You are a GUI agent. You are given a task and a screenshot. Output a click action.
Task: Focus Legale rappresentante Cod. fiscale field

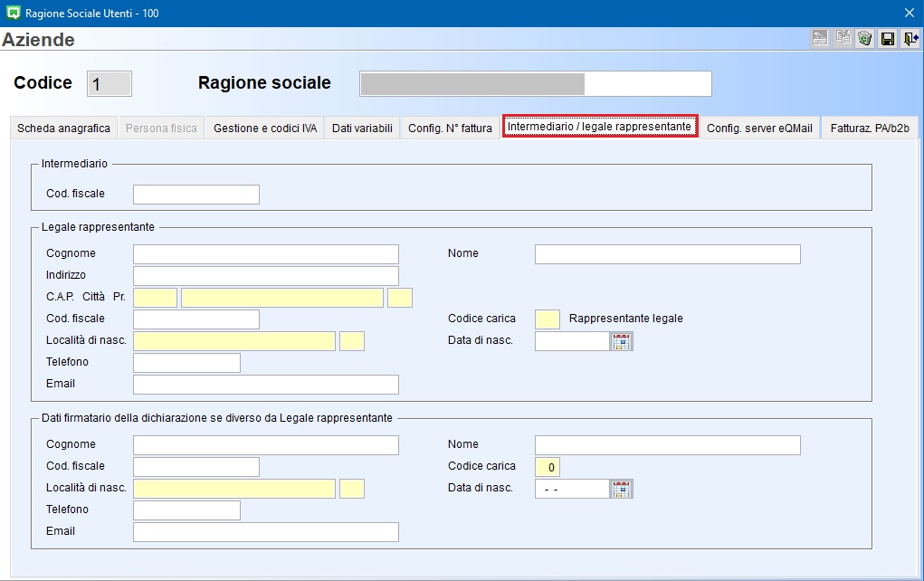point(196,319)
